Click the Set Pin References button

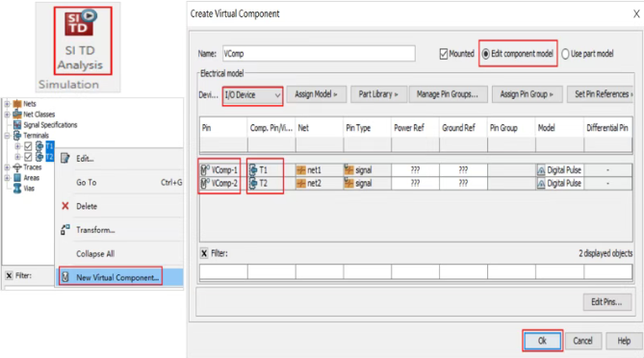pyautogui.click(x=601, y=94)
